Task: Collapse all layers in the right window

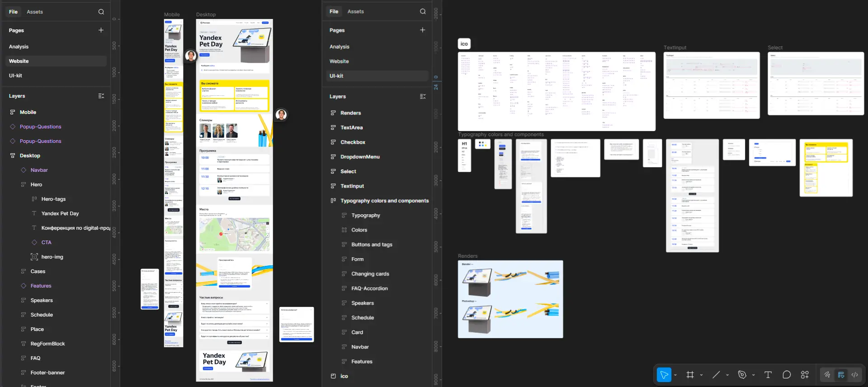Action: [x=423, y=96]
